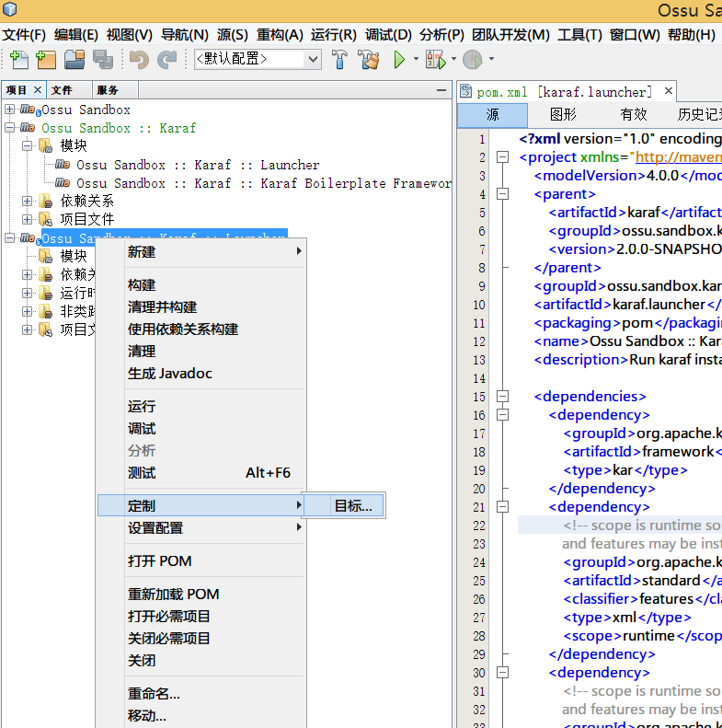722x728 pixels.
Task: Click the Build Project hammer icon
Action: coord(339,60)
